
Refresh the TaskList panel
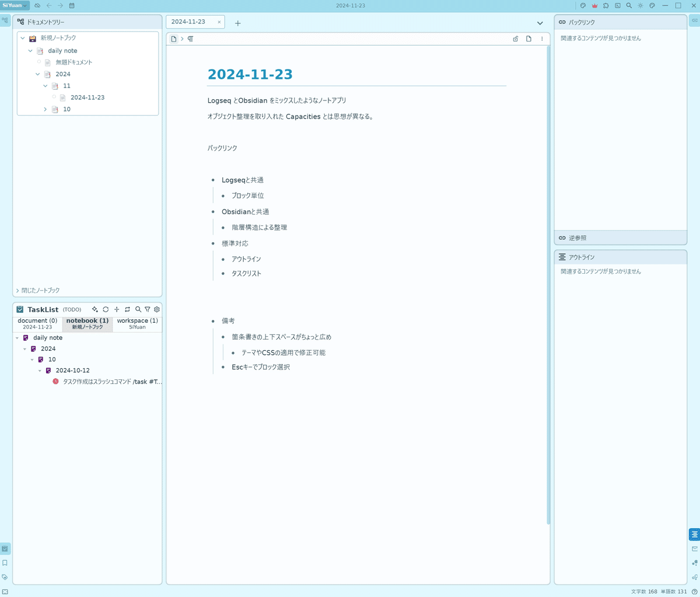point(106,309)
